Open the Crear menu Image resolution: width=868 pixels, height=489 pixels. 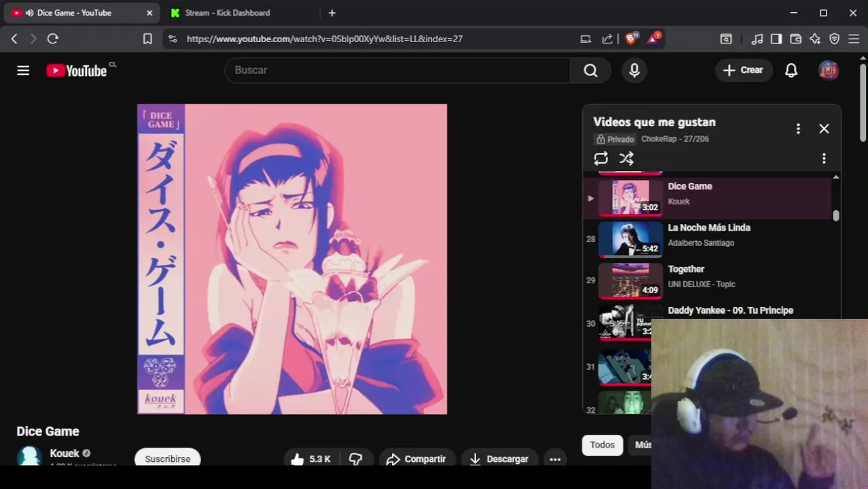click(744, 70)
